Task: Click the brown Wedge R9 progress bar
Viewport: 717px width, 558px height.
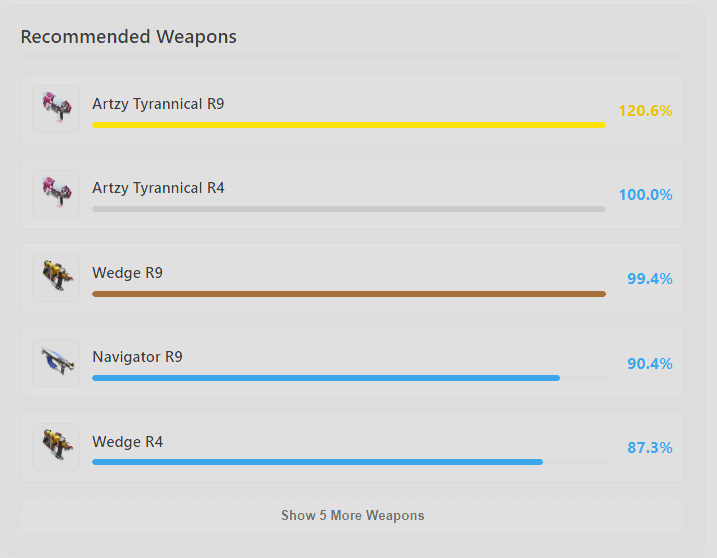Action: coord(348,294)
